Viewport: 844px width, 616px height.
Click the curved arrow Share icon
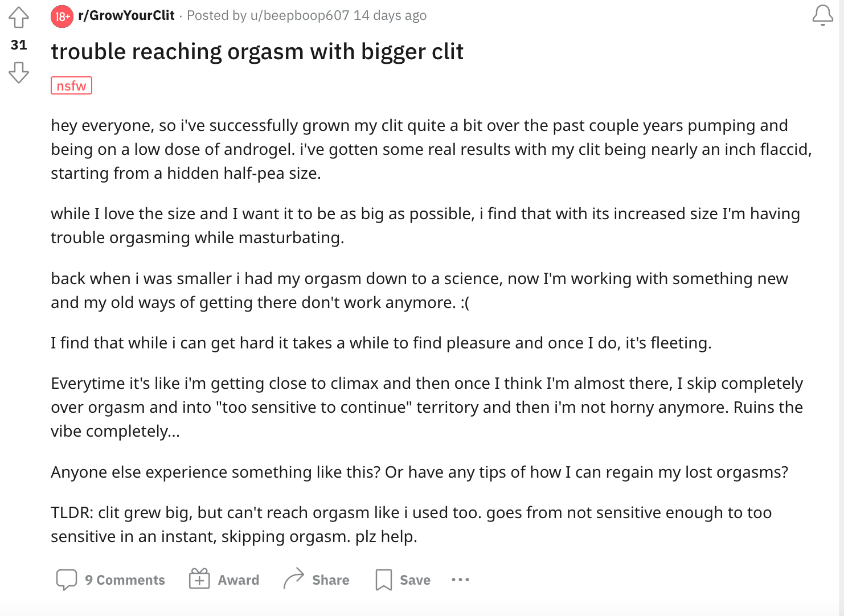(x=294, y=578)
